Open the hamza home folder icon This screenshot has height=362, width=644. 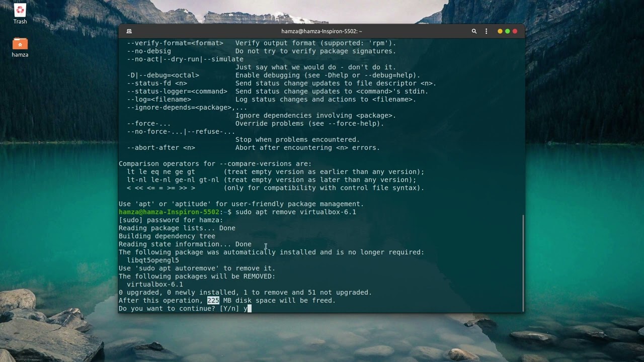click(x=20, y=47)
